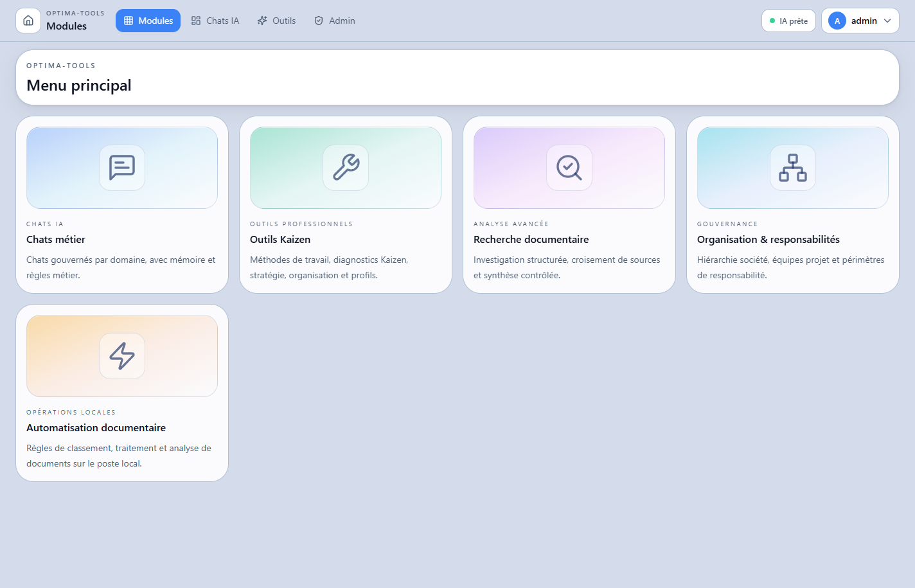915x588 pixels.
Task: Switch to Chats IA tab
Action: click(215, 21)
